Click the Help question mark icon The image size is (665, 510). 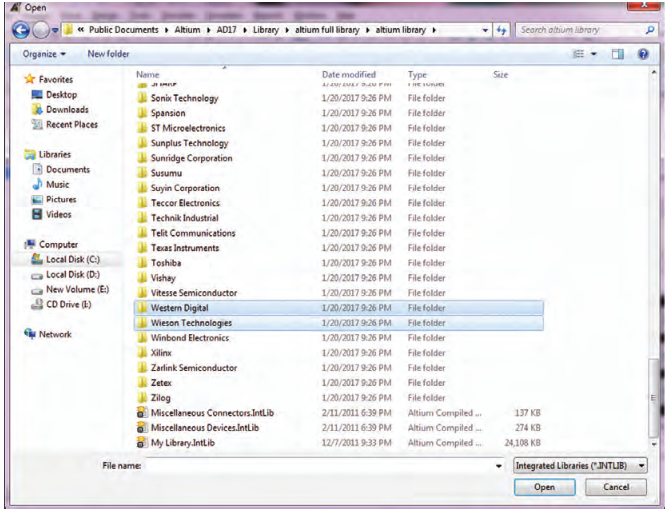643,54
